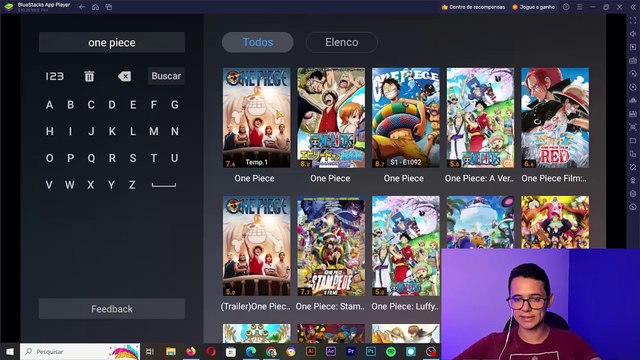Open File Explorer from taskbar
The height and width of the screenshot is (360, 640).
tap(171, 351)
